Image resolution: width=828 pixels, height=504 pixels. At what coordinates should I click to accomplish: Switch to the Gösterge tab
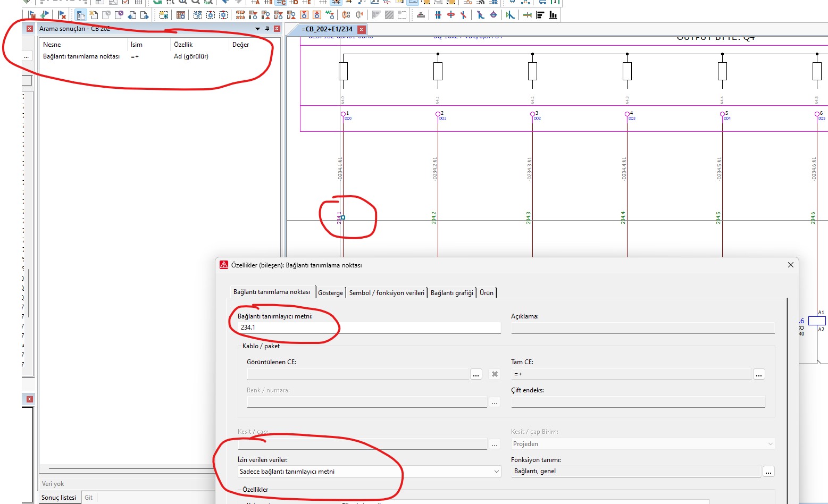(x=331, y=293)
